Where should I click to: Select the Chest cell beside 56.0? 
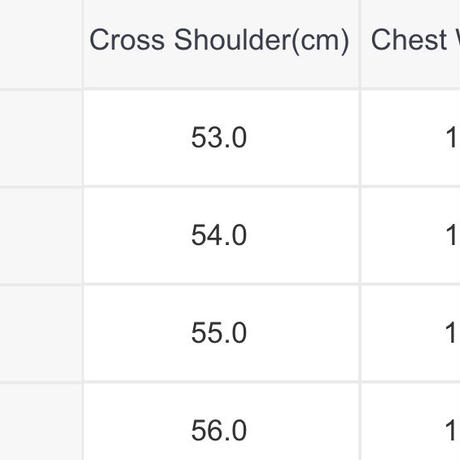click(411, 422)
